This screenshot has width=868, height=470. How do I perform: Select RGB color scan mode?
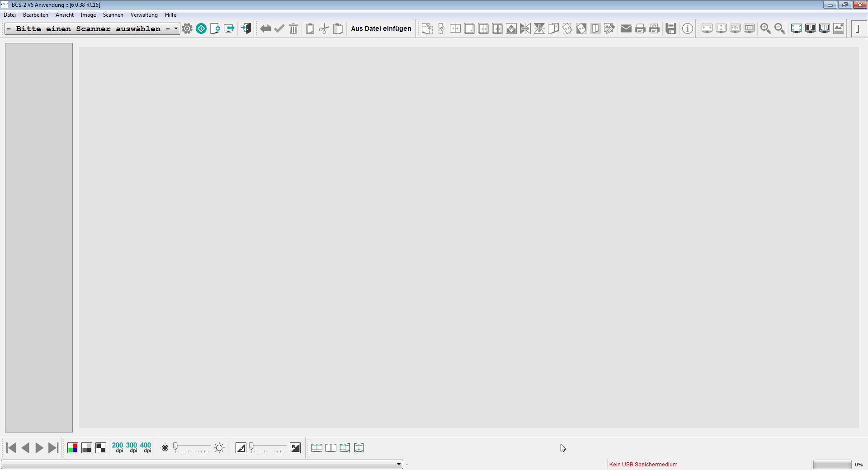pos(72,448)
